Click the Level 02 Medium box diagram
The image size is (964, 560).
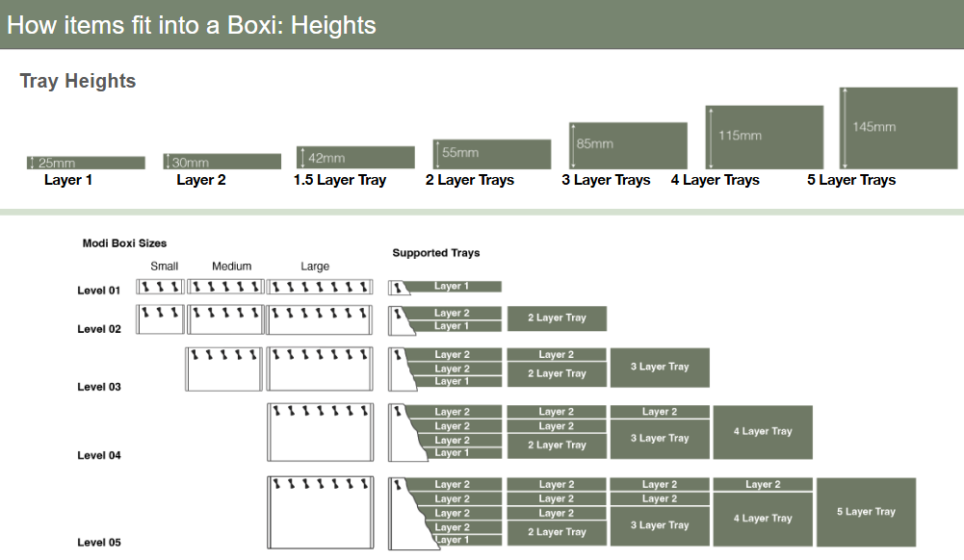pyautogui.click(x=225, y=319)
